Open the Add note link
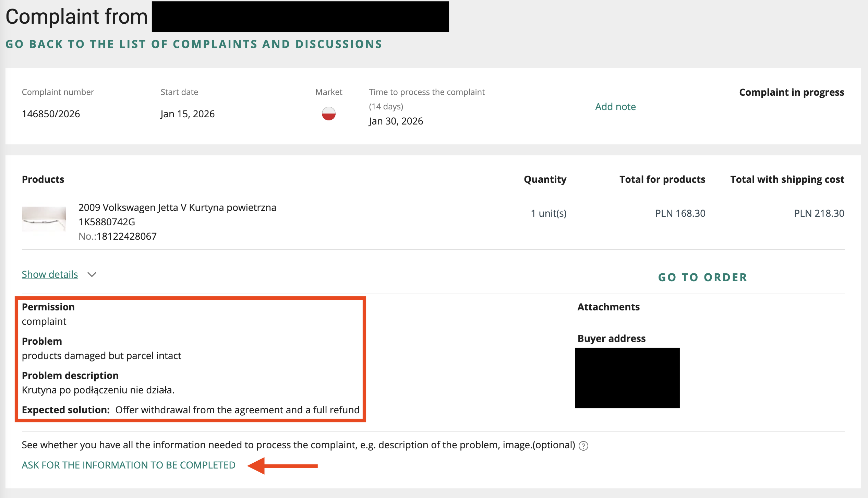This screenshot has height=498, width=868. pos(615,107)
